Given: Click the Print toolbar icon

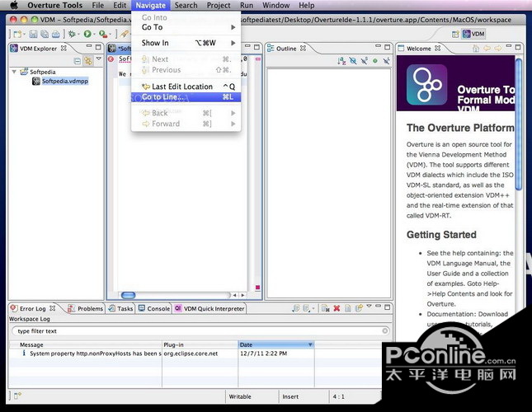Looking at the screenshot, I should (x=56, y=34).
